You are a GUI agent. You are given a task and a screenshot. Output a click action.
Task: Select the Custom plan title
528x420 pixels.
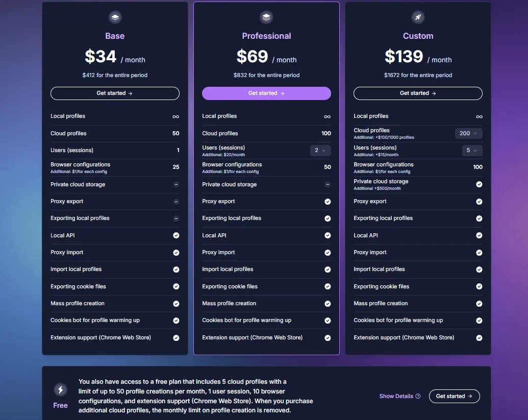[418, 36]
